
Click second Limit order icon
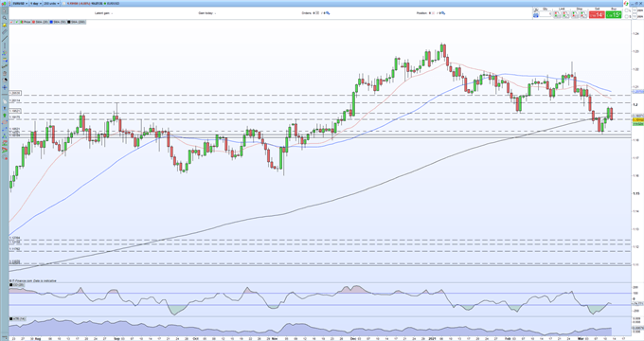pyautogui.click(x=566, y=15)
